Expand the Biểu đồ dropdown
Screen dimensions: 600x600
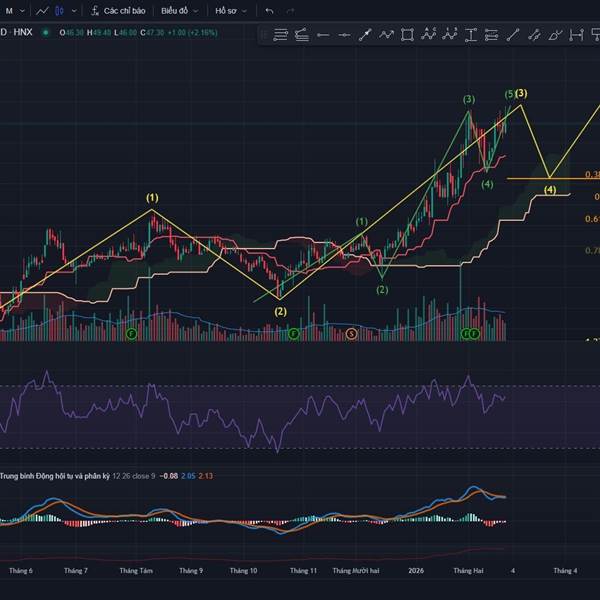[x=179, y=10]
